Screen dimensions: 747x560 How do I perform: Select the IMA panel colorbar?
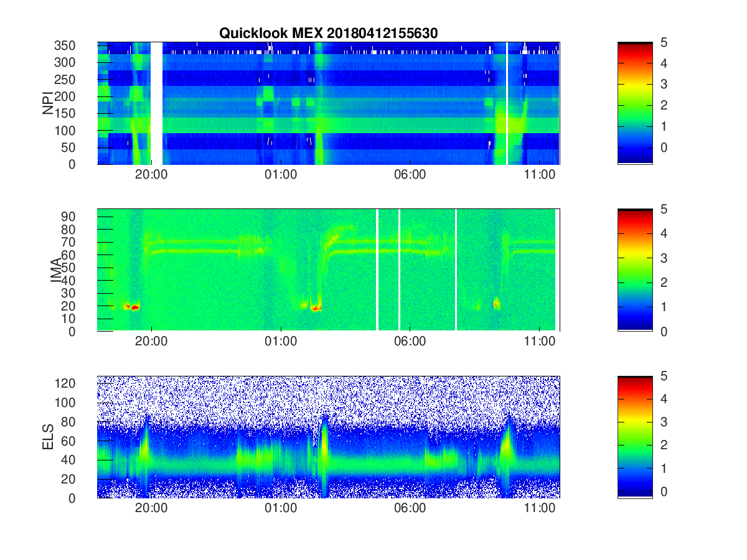[635, 270]
